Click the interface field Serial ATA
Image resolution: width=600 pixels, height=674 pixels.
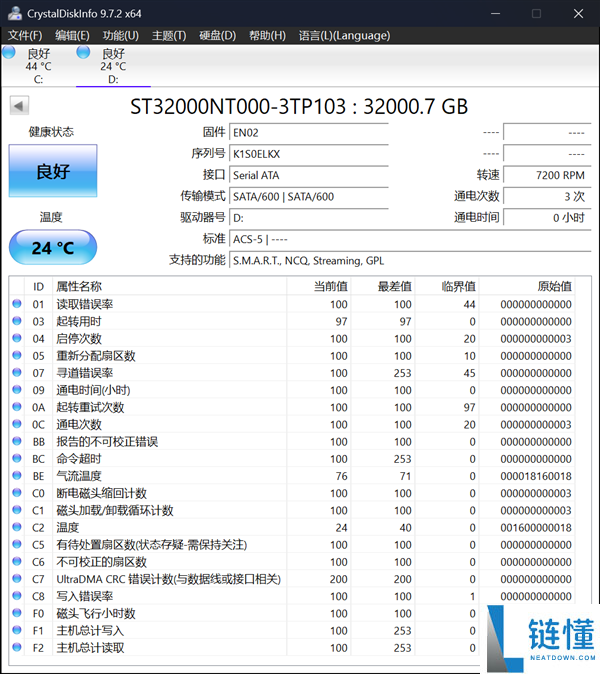click(309, 175)
